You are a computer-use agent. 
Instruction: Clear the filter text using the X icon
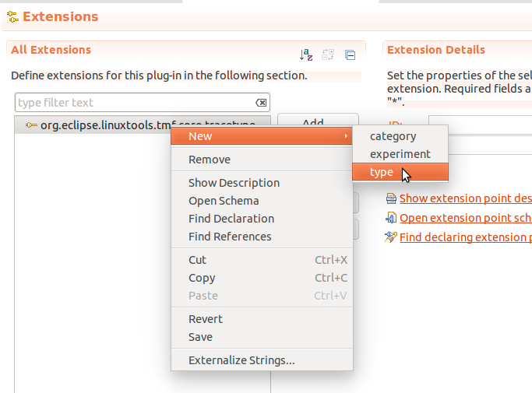pyautogui.click(x=261, y=103)
